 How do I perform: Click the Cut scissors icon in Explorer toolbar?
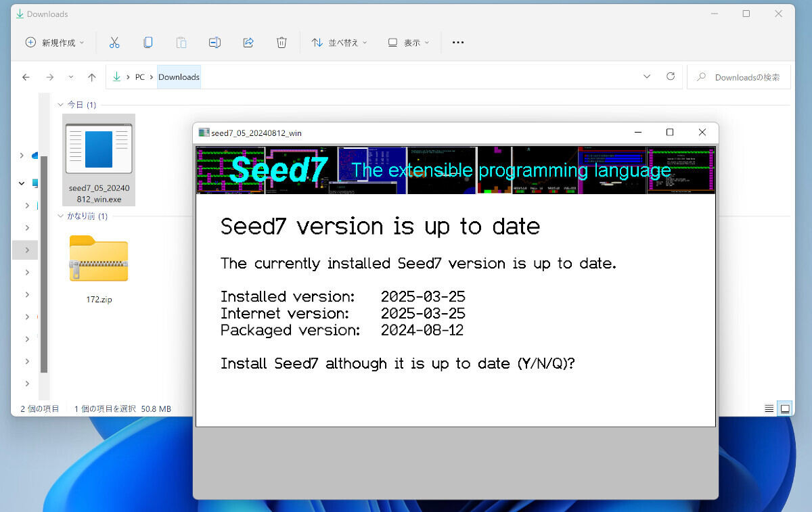pyautogui.click(x=114, y=43)
